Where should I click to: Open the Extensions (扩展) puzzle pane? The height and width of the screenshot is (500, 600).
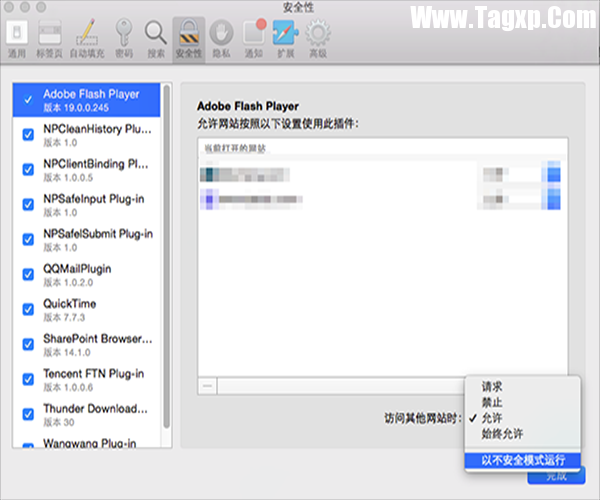[x=285, y=39]
